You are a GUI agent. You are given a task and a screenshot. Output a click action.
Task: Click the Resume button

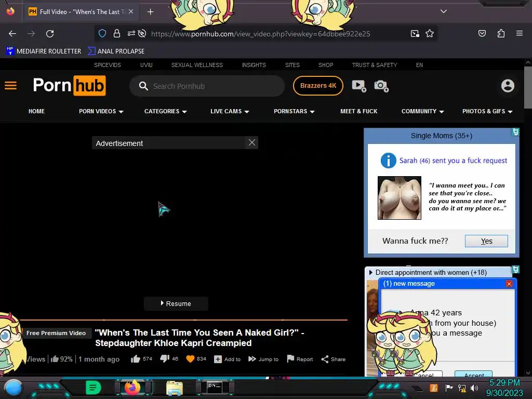pos(176,303)
